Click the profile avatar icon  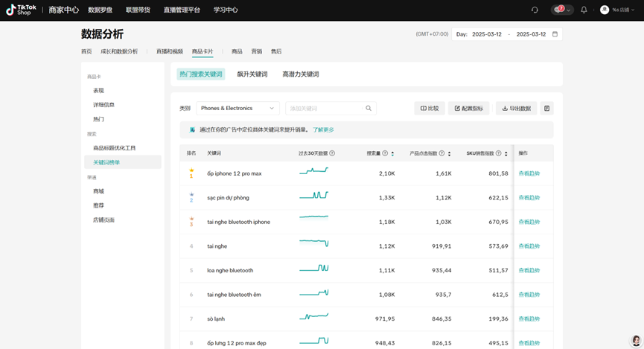[x=604, y=10]
